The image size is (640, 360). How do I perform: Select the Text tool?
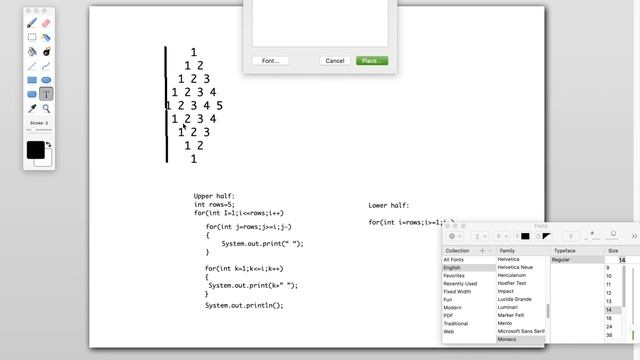pos(46,94)
